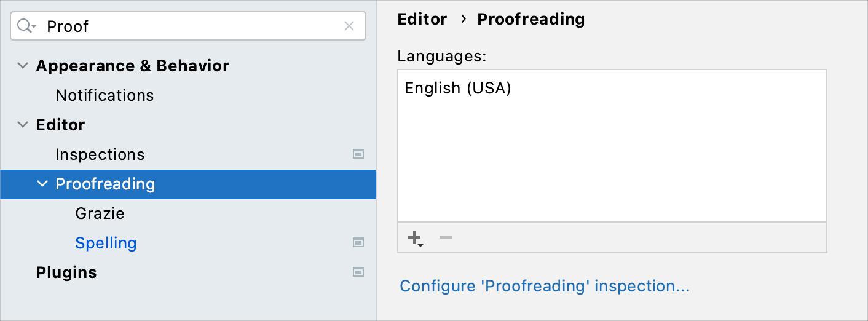Click the search magnifier icon

[26, 26]
